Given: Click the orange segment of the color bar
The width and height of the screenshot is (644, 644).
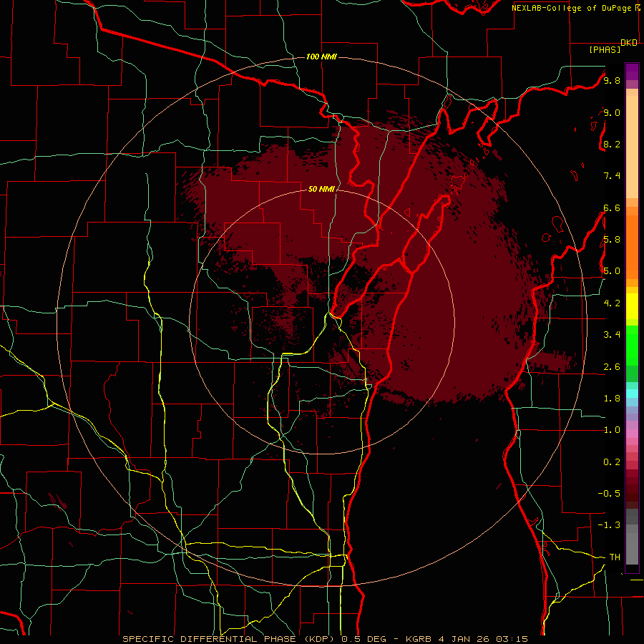Looking at the screenshot, I should pyautogui.click(x=632, y=246).
